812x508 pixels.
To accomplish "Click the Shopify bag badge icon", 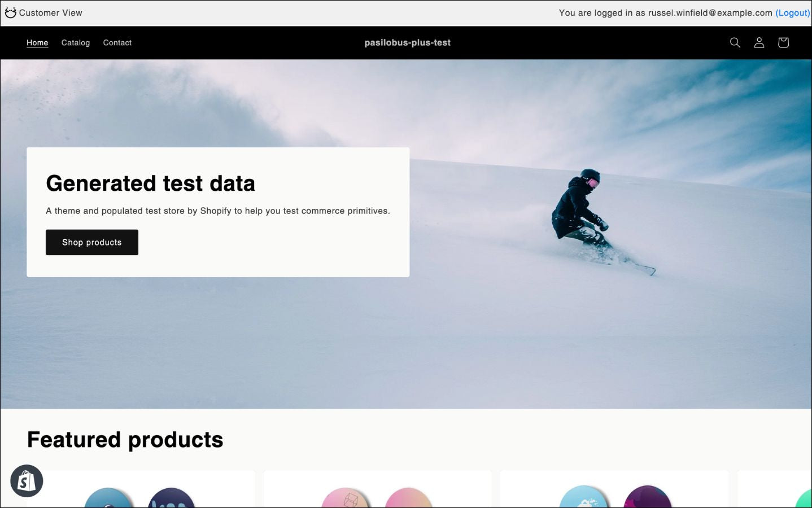I will pyautogui.click(x=27, y=481).
